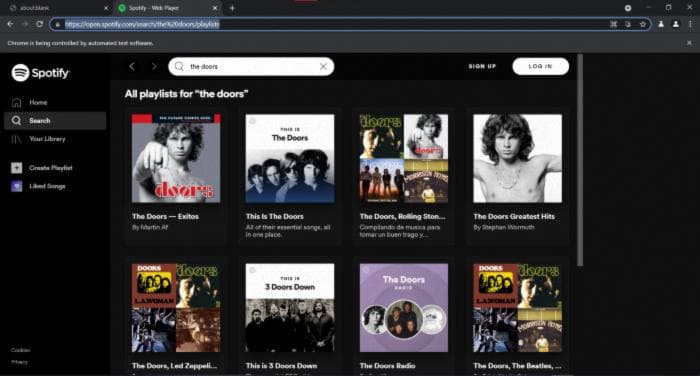Click the QR code icon in address bar

pos(614,24)
